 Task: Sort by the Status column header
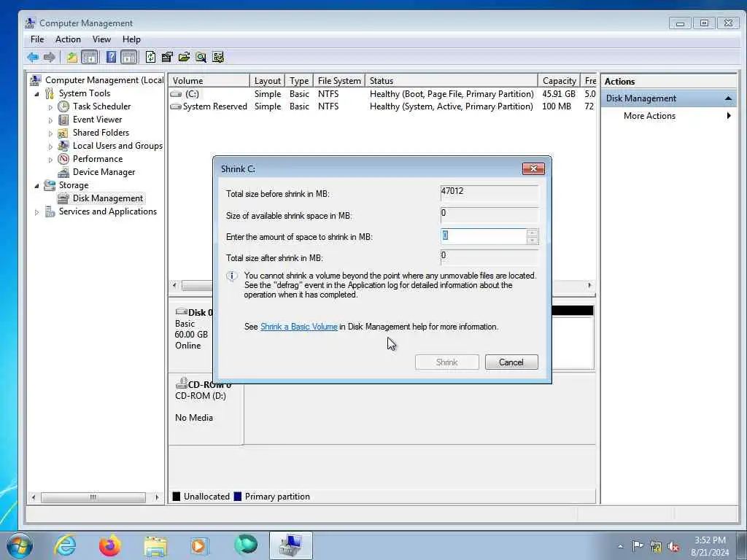452,81
